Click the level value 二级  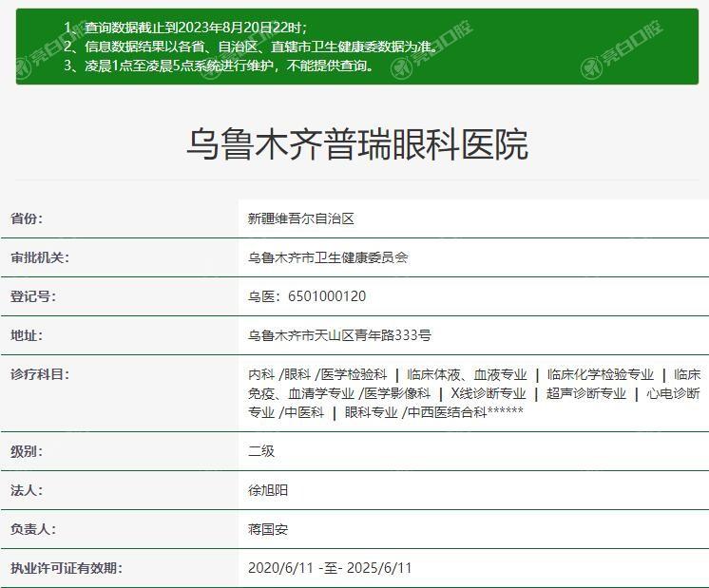[x=261, y=451]
